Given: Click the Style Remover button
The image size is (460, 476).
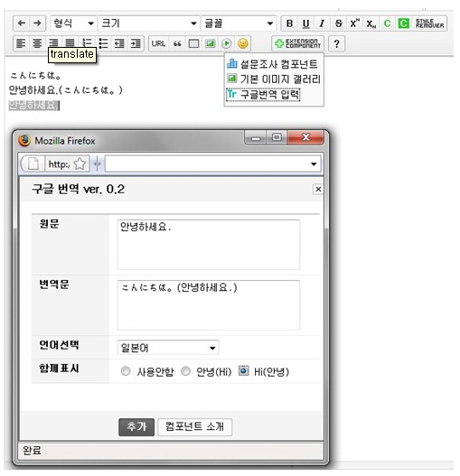Looking at the screenshot, I should (429, 23).
